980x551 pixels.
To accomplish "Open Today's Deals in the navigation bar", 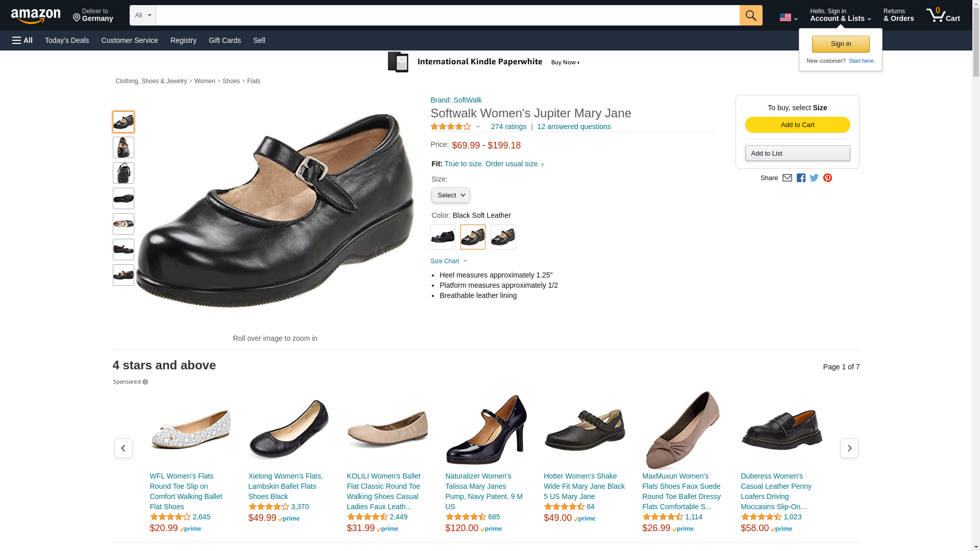I will coord(67,40).
